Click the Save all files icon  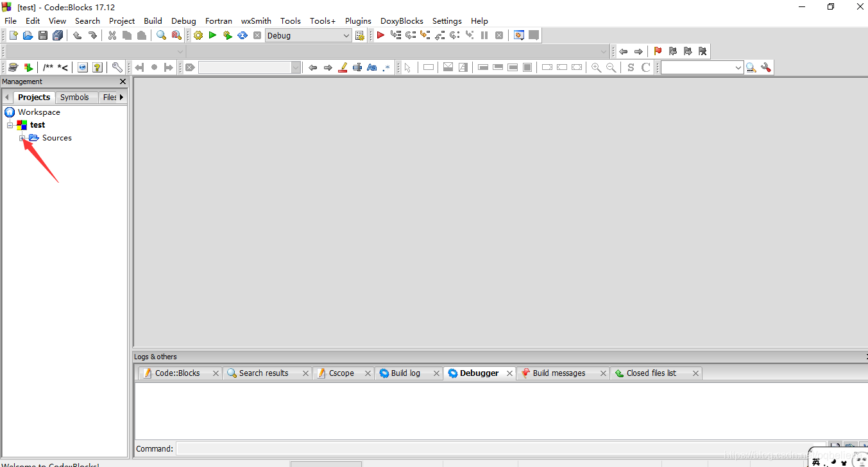[x=58, y=36]
